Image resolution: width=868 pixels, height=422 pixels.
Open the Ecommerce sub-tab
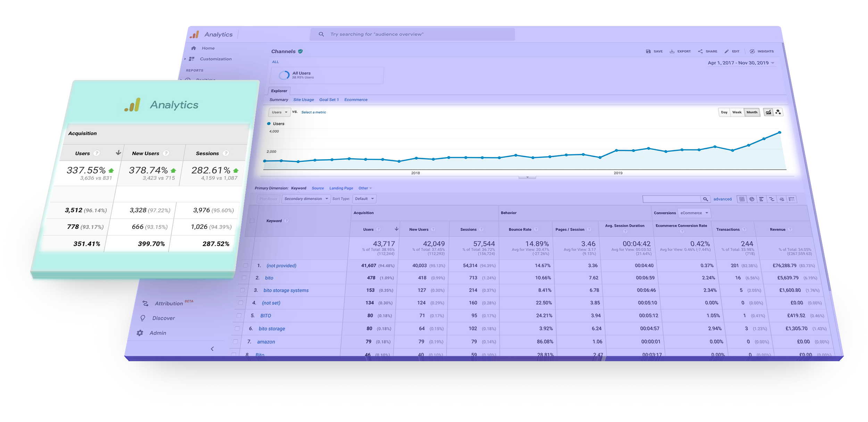[356, 100]
